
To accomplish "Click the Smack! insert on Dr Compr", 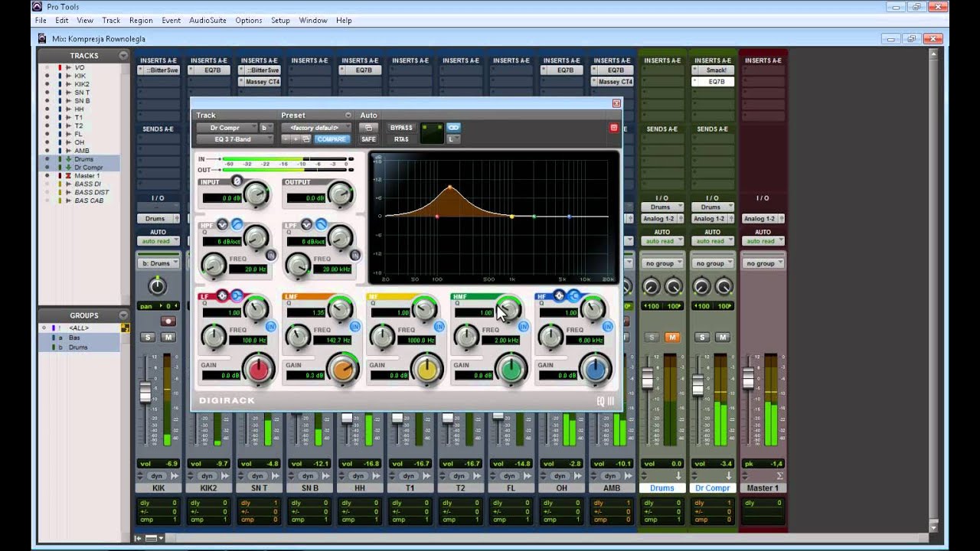I will pyautogui.click(x=713, y=70).
